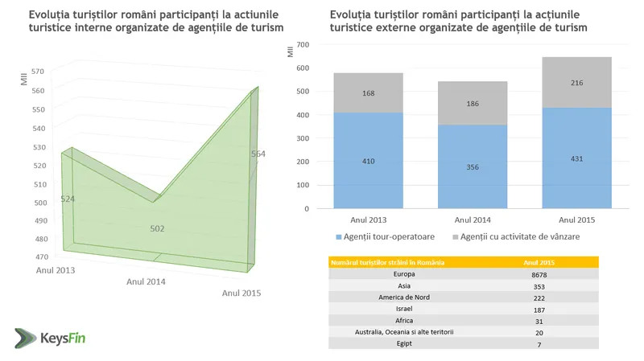Click the 353 value for Asia

[539, 287]
